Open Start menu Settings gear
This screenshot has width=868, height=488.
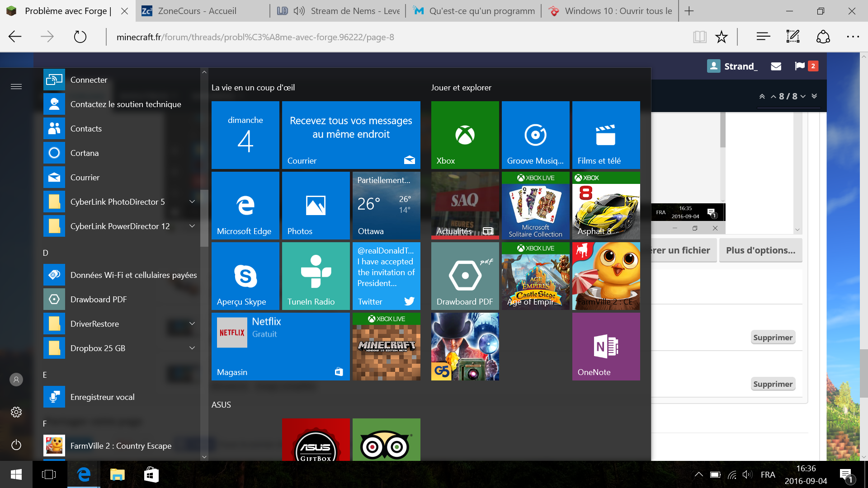[16, 412]
